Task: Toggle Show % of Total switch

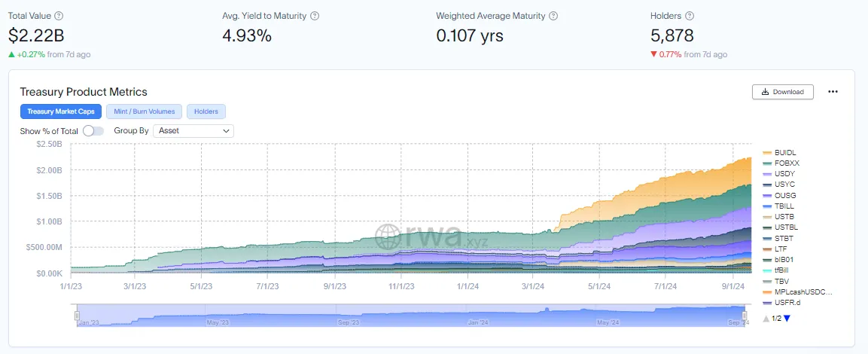Action: [x=93, y=131]
